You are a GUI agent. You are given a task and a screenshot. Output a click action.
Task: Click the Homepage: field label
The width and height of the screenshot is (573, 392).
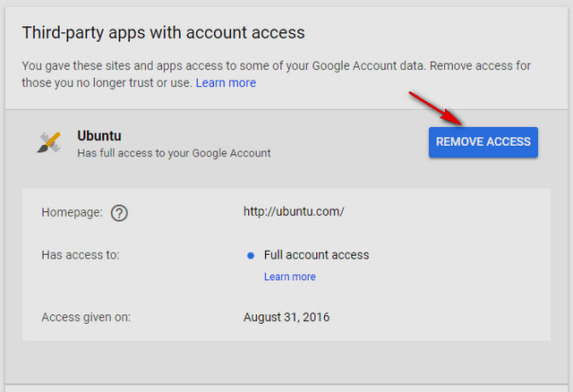[x=72, y=212]
